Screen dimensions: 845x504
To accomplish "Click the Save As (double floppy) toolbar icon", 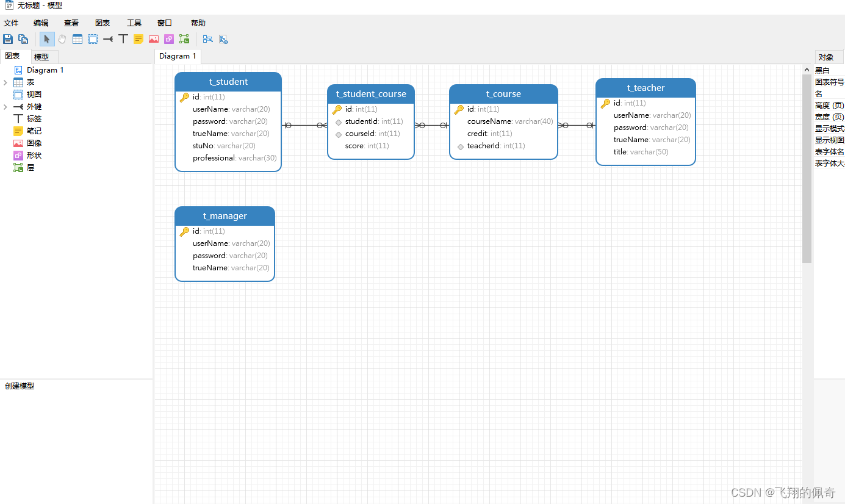I will tap(23, 39).
